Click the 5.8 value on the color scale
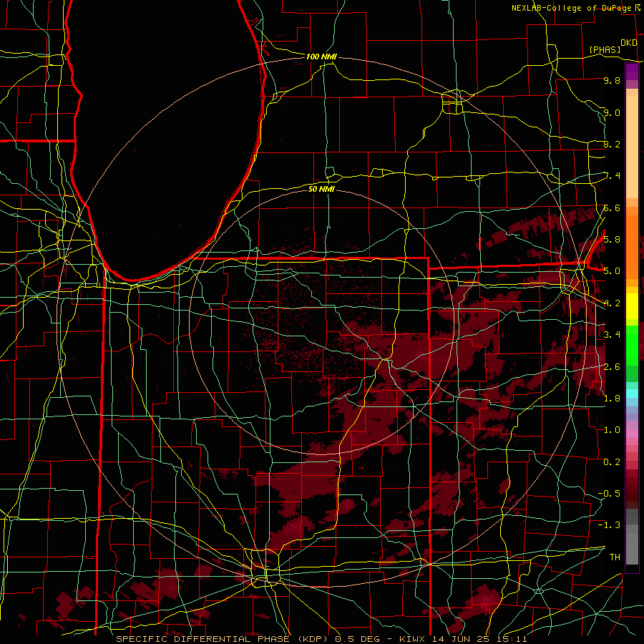Image resolution: width=644 pixels, height=644 pixels. pyautogui.click(x=612, y=240)
